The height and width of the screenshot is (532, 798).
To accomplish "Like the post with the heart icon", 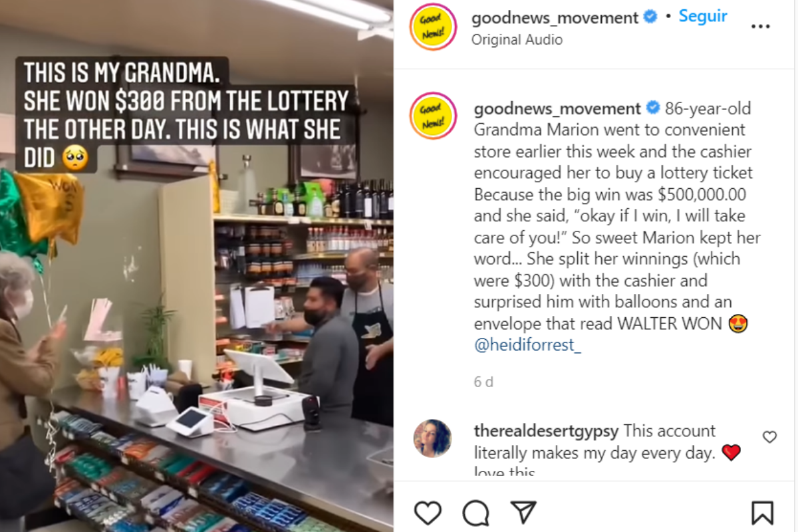I will (x=428, y=513).
